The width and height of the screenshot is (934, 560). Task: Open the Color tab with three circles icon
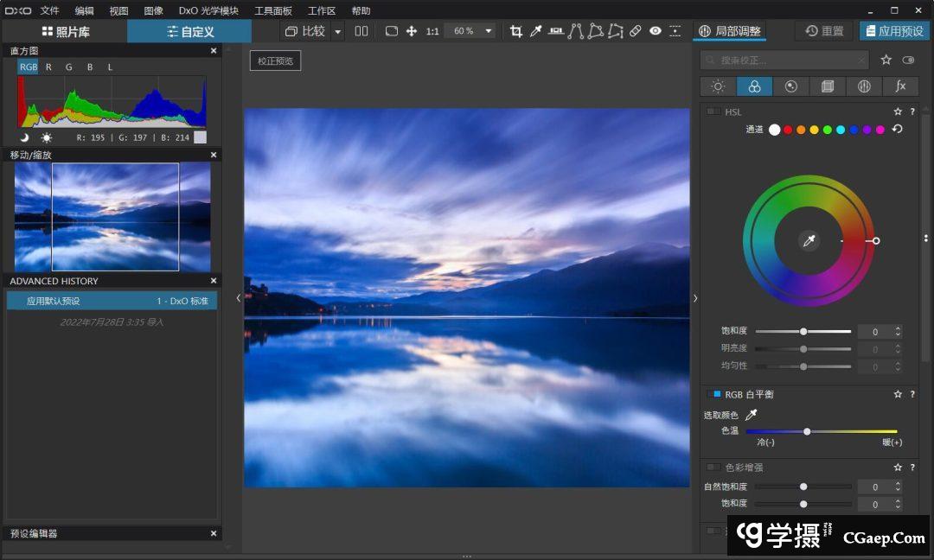(x=754, y=86)
